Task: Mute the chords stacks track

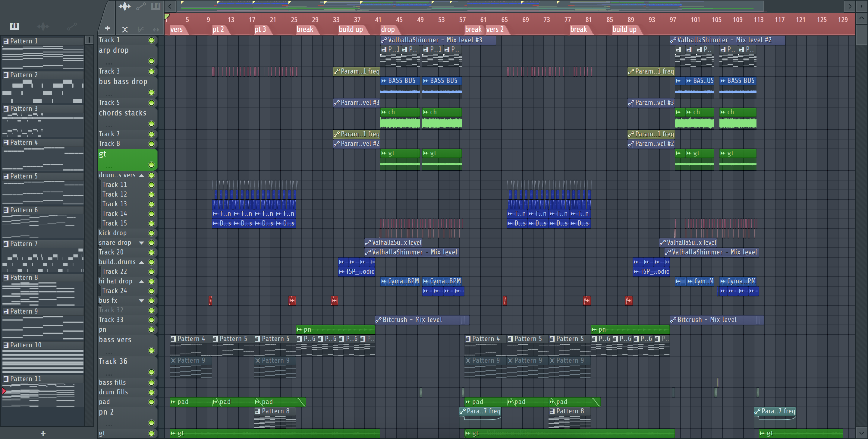Action: tap(151, 124)
